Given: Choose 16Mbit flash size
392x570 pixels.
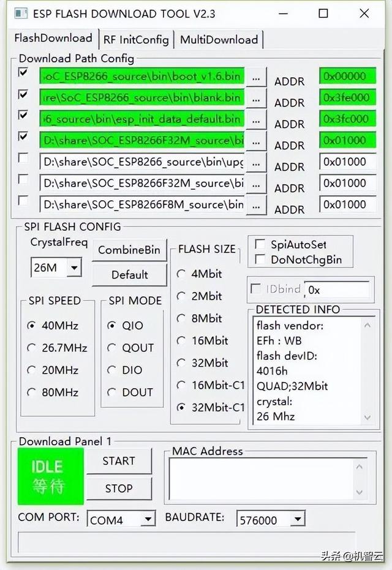Looking at the screenshot, I should [x=203, y=340].
